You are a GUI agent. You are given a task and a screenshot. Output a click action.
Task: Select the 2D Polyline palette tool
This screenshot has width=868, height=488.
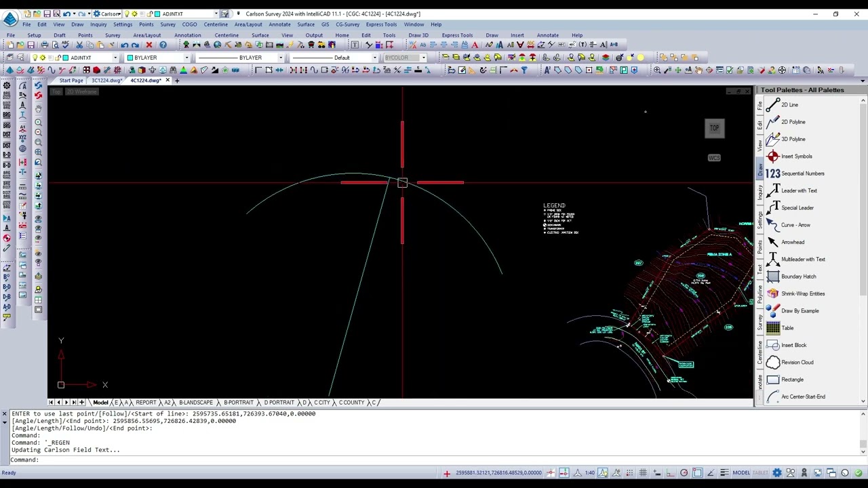[x=793, y=122]
